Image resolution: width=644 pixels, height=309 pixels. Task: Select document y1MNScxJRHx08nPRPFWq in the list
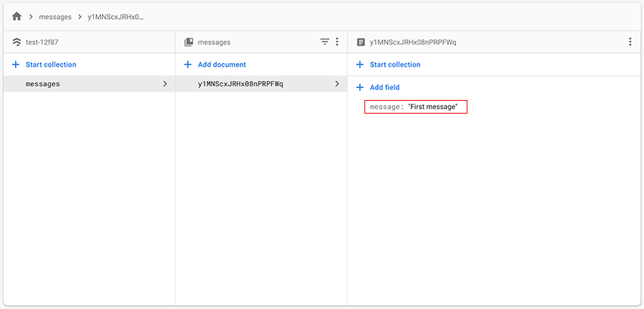tap(240, 84)
